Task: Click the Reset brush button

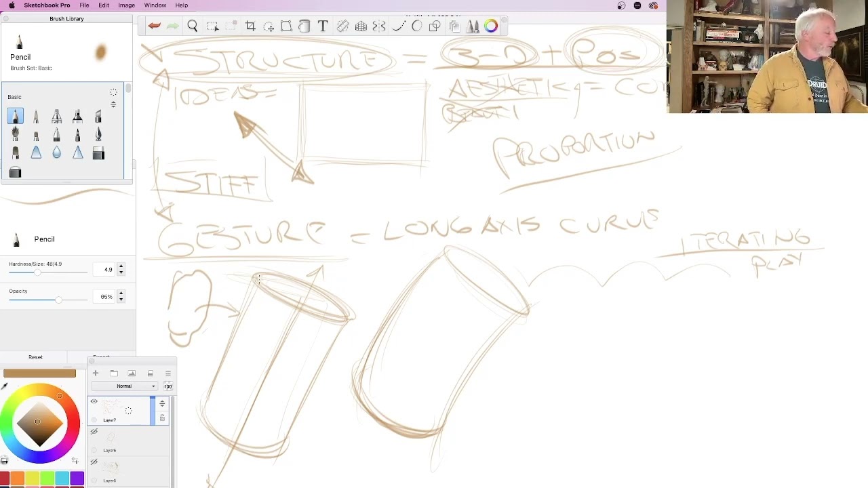Action: pos(35,357)
